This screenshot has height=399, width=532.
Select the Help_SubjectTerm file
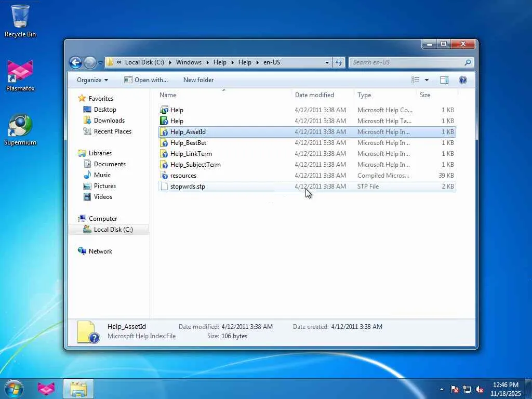click(307, 165)
